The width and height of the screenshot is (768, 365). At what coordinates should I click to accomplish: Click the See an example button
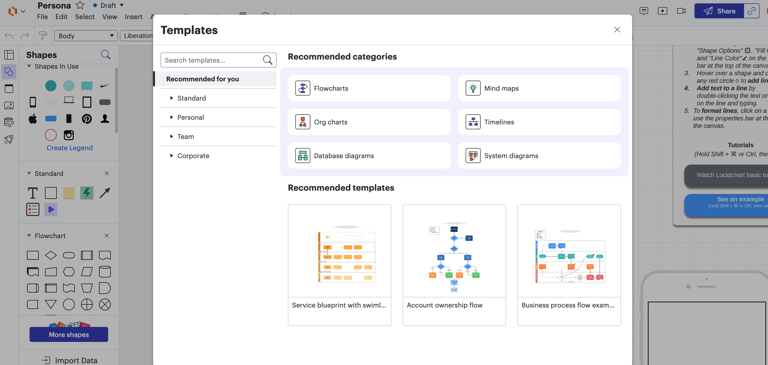coord(726,205)
